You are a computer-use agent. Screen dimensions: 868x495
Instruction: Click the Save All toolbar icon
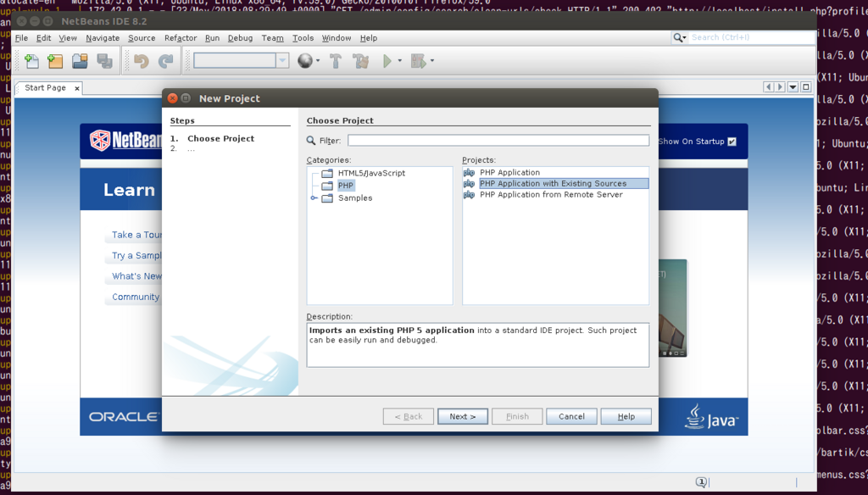click(104, 60)
